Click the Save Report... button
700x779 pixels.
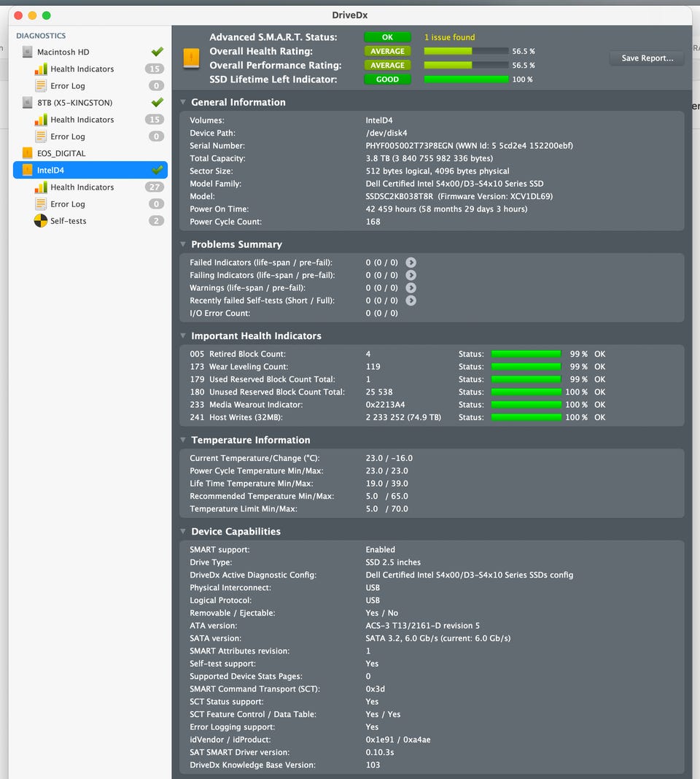click(647, 58)
